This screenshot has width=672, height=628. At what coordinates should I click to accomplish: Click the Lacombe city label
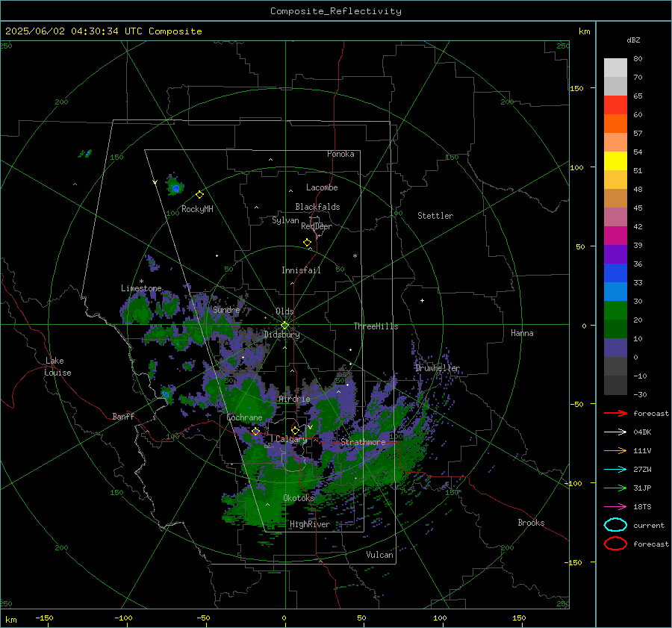tap(322, 187)
